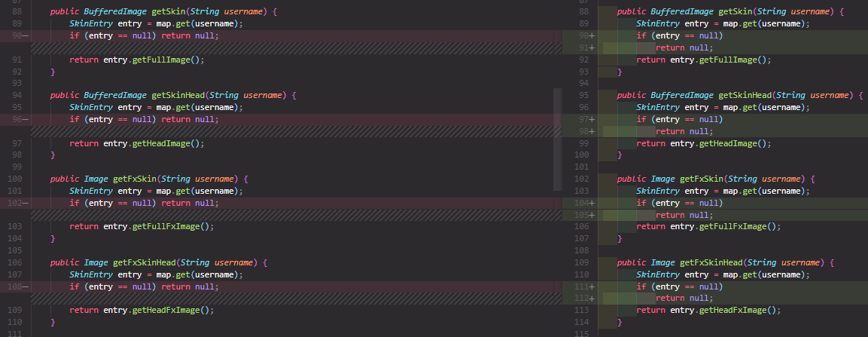Click "Image" return type on right line 102

click(x=662, y=179)
